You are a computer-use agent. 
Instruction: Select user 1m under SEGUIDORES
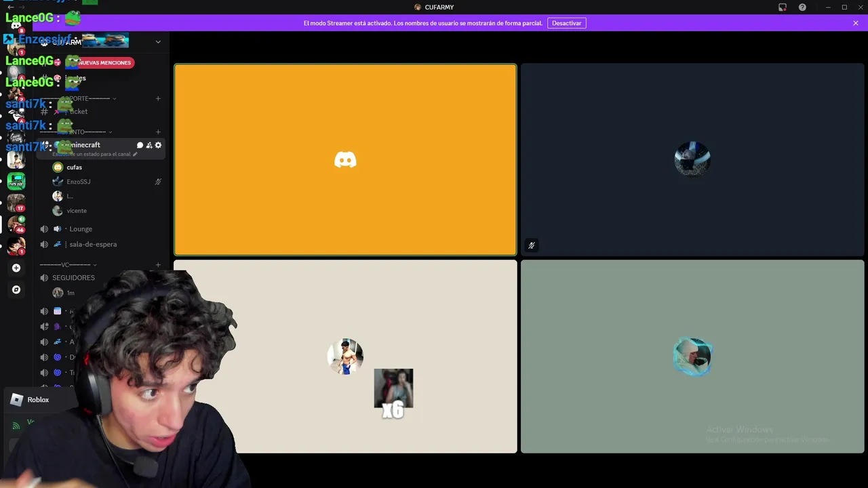(71, 293)
